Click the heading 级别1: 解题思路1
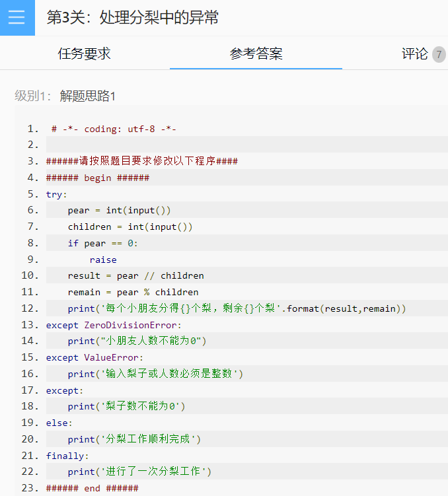The image size is (448, 496). point(65,96)
